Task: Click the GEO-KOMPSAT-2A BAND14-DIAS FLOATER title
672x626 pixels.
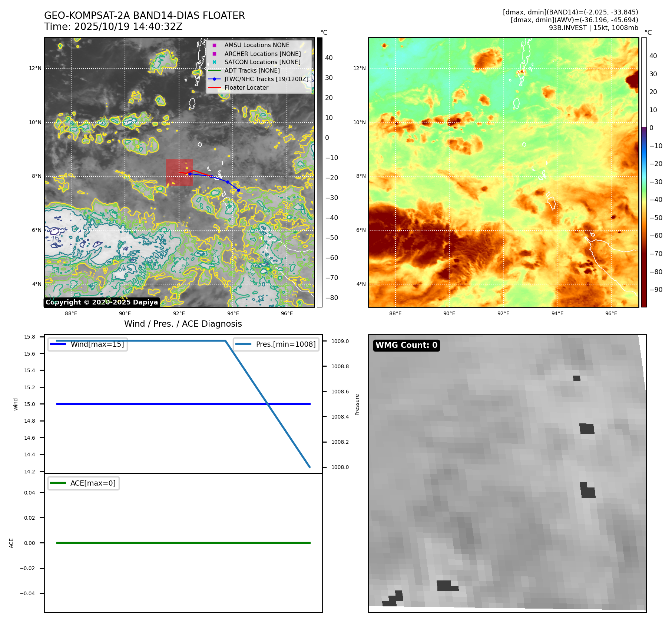Action: point(144,16)
